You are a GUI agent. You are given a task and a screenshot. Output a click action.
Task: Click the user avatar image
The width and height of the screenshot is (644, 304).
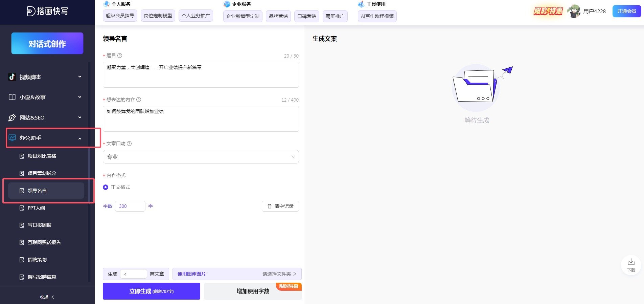coord(574,11)
